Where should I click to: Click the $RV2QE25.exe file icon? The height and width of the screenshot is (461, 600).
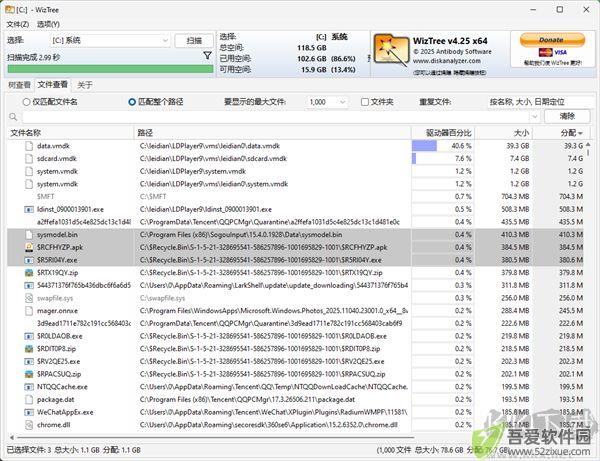(29, 362)
